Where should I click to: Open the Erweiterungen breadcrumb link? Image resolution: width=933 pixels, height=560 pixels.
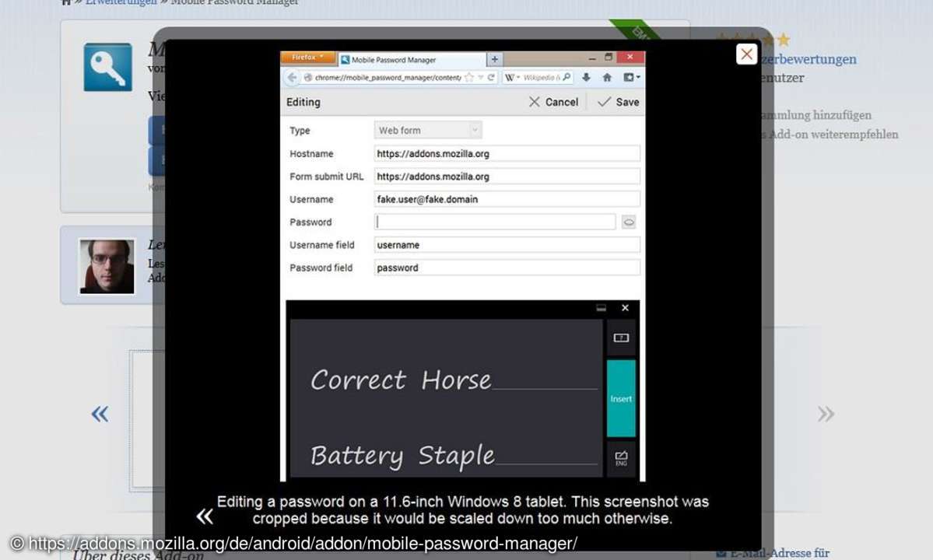[x=121, y=2]
